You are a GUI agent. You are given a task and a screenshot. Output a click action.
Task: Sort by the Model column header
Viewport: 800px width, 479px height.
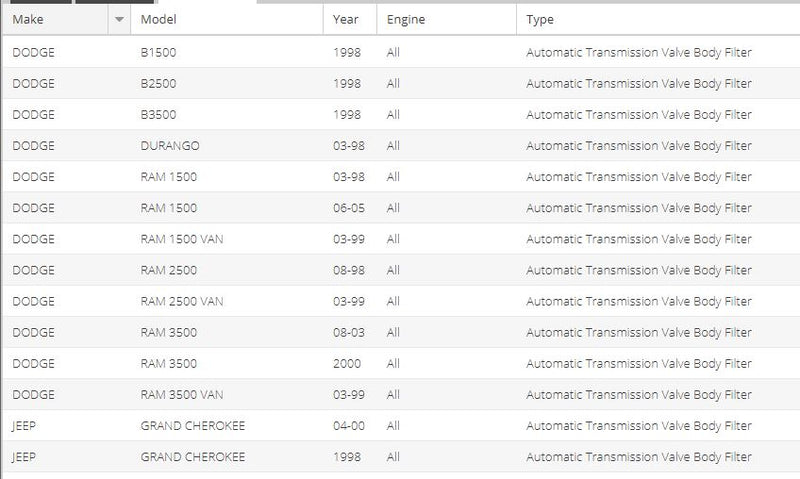[x=227, y=19]
